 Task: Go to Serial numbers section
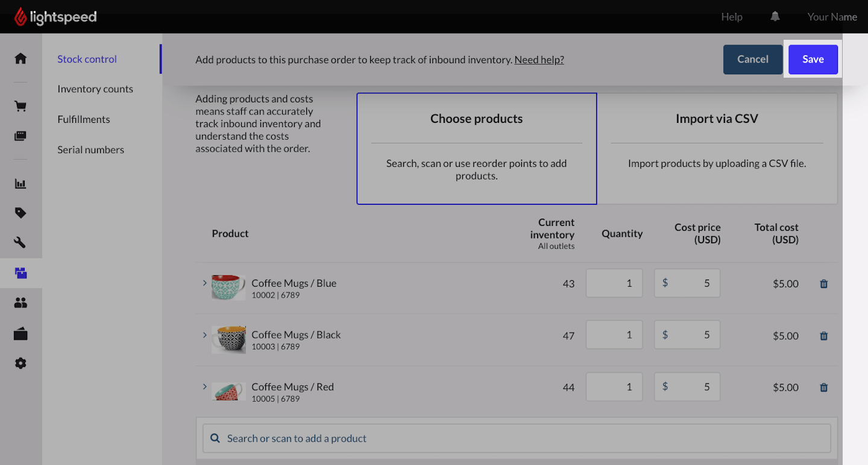90,149
